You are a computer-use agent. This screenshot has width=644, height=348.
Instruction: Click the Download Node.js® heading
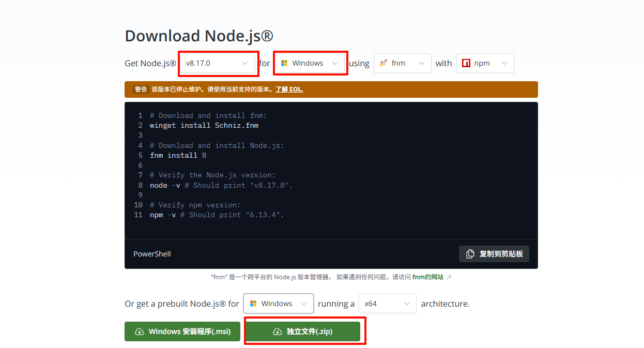click(x=199, y=36)
